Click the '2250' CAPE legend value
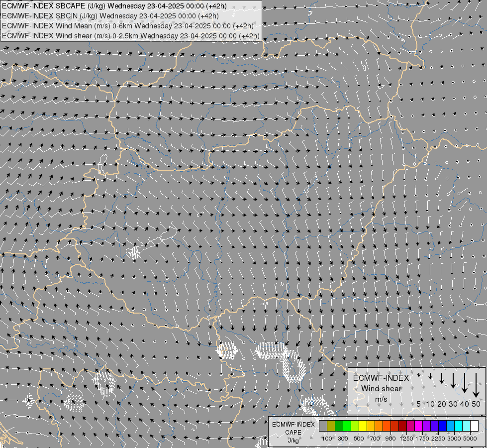This screenshot has height=448, width=487. (438, 439)
